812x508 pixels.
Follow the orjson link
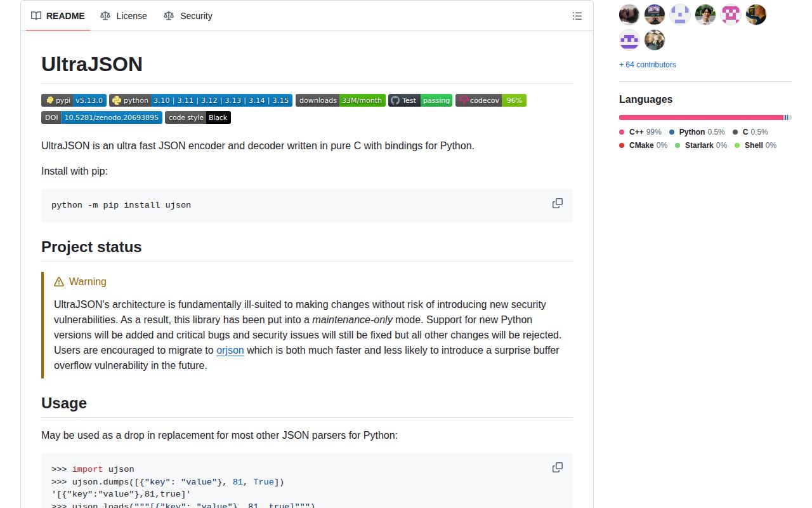[230, 350]
